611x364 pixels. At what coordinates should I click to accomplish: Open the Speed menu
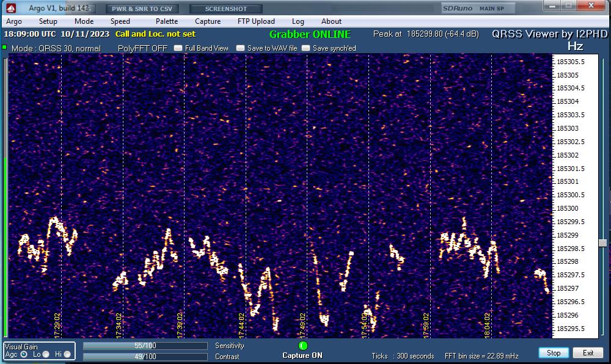click(120, 21)
